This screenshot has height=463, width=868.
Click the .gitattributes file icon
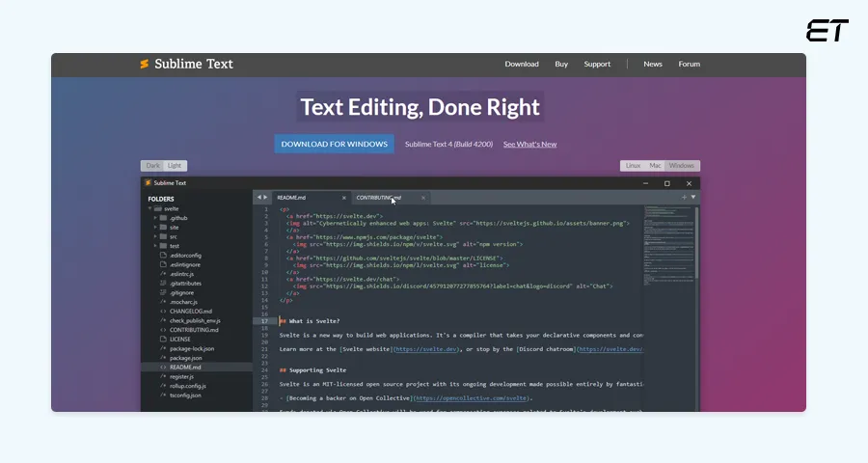(x=163, y=283)
